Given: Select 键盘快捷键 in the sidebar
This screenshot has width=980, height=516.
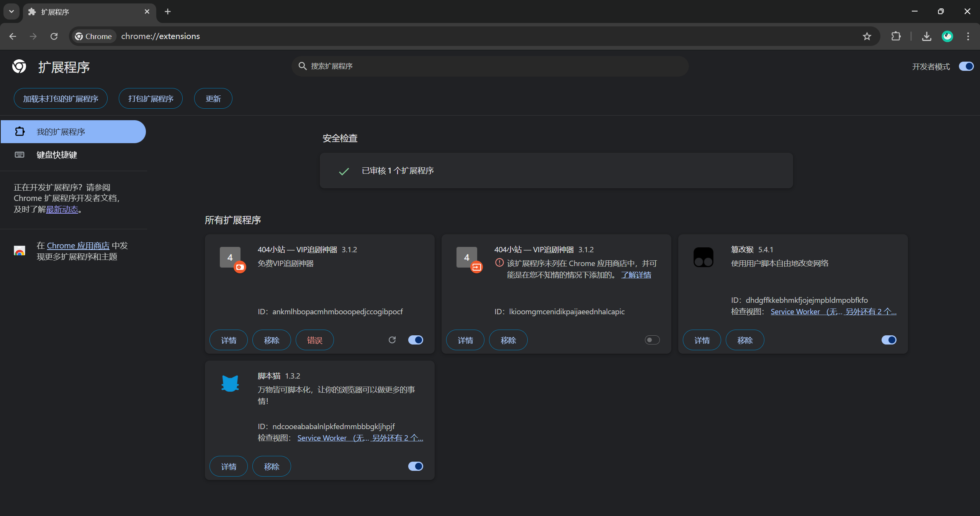Looking at the screenshot, I should click(57, 155).
